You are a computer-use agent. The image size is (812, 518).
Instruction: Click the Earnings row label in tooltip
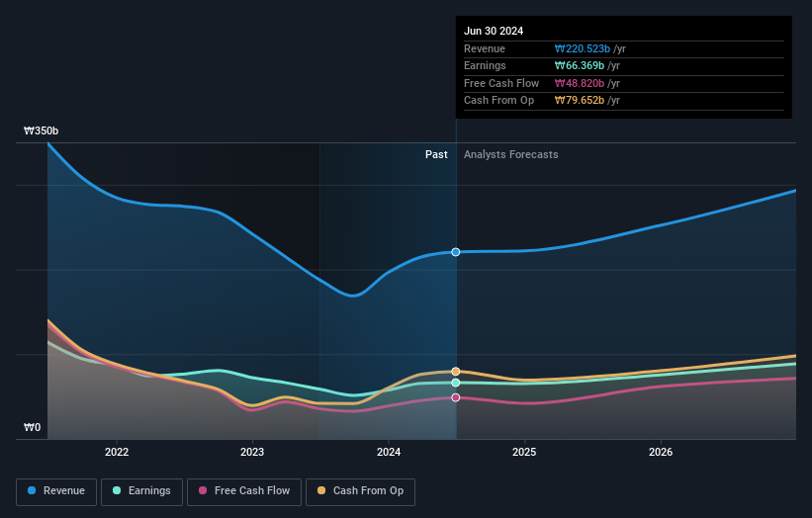click(485, 65)
